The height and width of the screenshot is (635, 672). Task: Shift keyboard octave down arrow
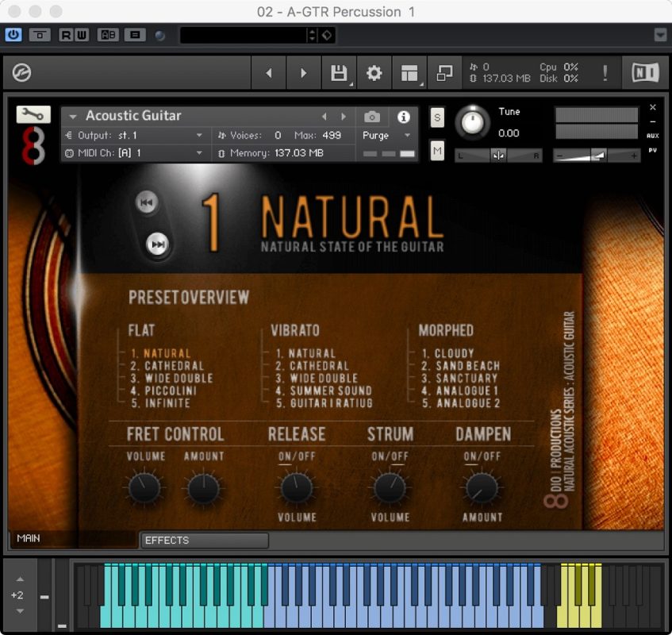click(x=20, y=611)
